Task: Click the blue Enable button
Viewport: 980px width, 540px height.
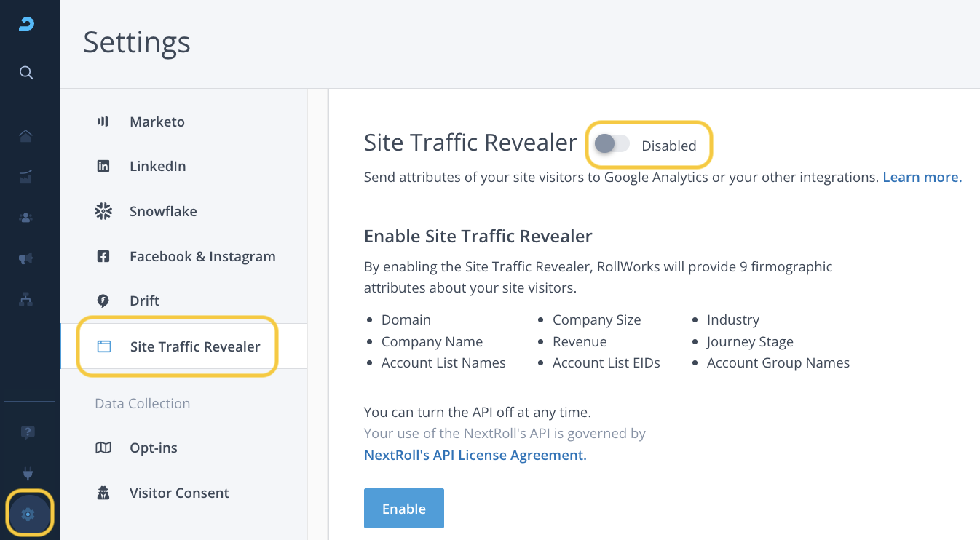Action: pyautogui.click(x=403, y=509)
